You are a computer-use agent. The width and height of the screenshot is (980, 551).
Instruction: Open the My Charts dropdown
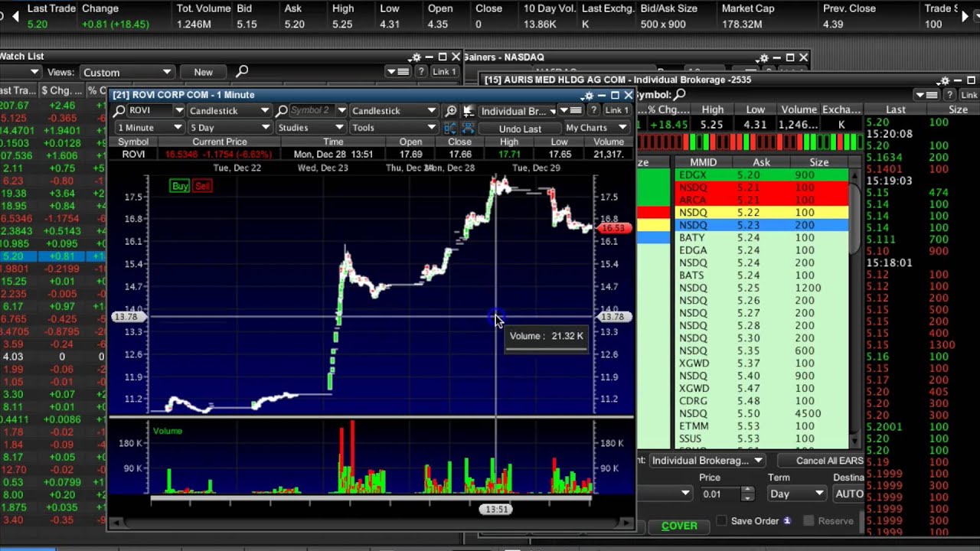tap(596, 128)
